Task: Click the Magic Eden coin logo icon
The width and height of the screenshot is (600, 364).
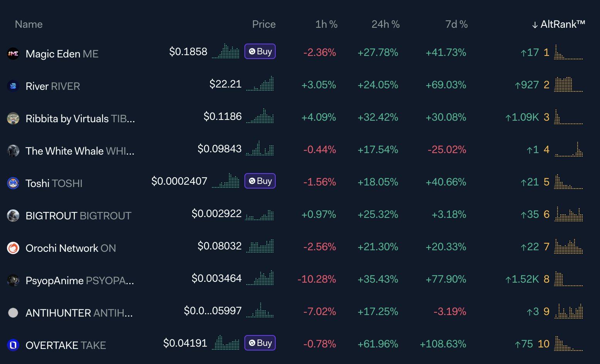Action: point(13,54)
